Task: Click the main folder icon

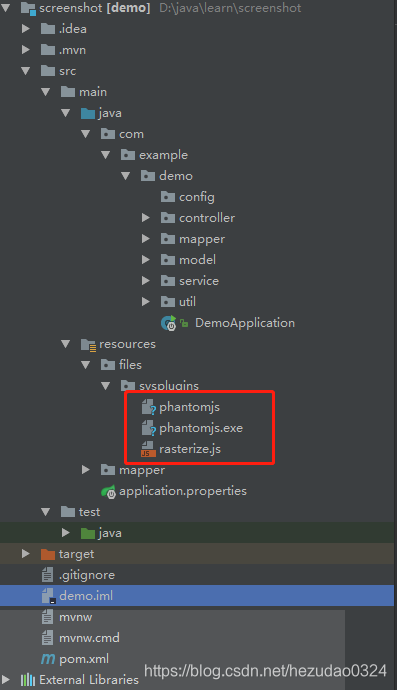Action: point(68,92)
